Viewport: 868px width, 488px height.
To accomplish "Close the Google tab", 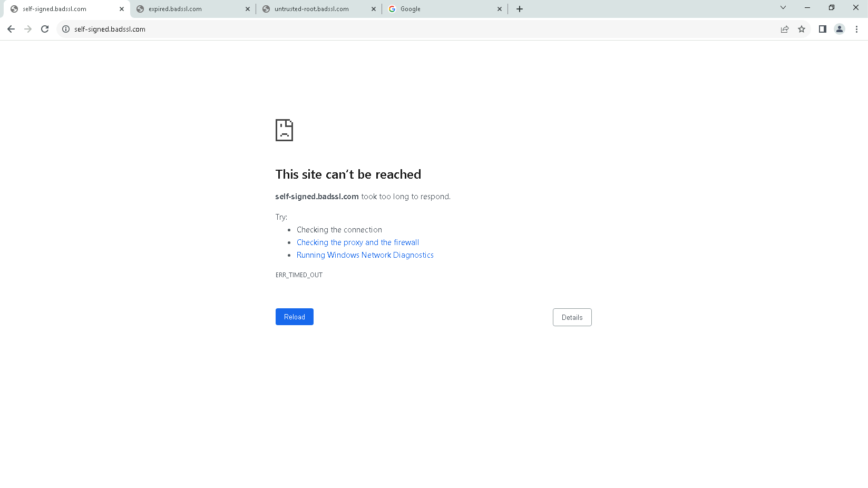I will pos(500,9).
